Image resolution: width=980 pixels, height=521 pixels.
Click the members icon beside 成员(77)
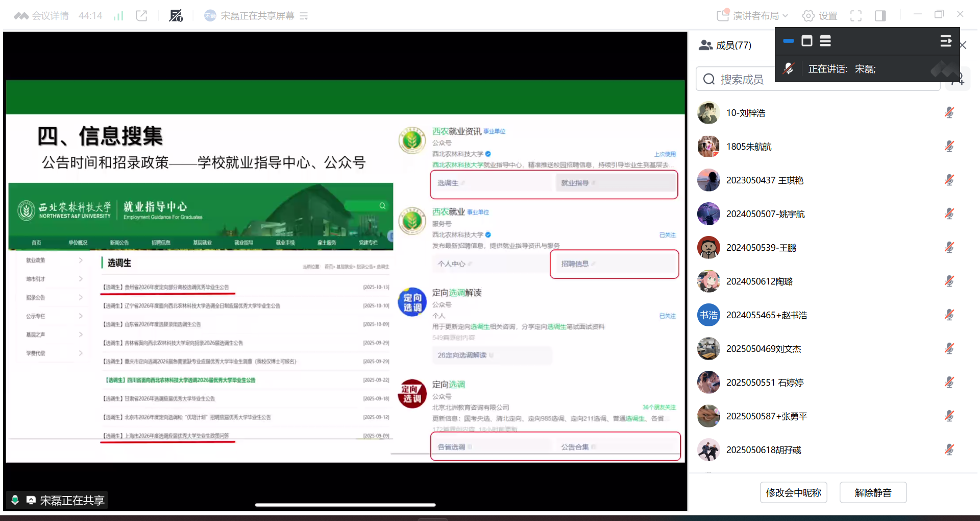click(706, 45)
